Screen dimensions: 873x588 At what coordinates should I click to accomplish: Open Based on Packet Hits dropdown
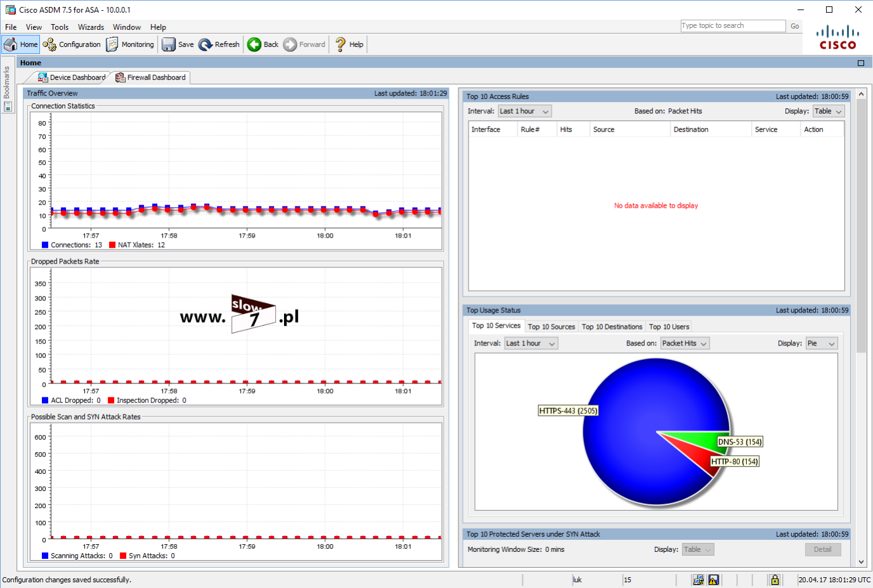pos(685,343)
